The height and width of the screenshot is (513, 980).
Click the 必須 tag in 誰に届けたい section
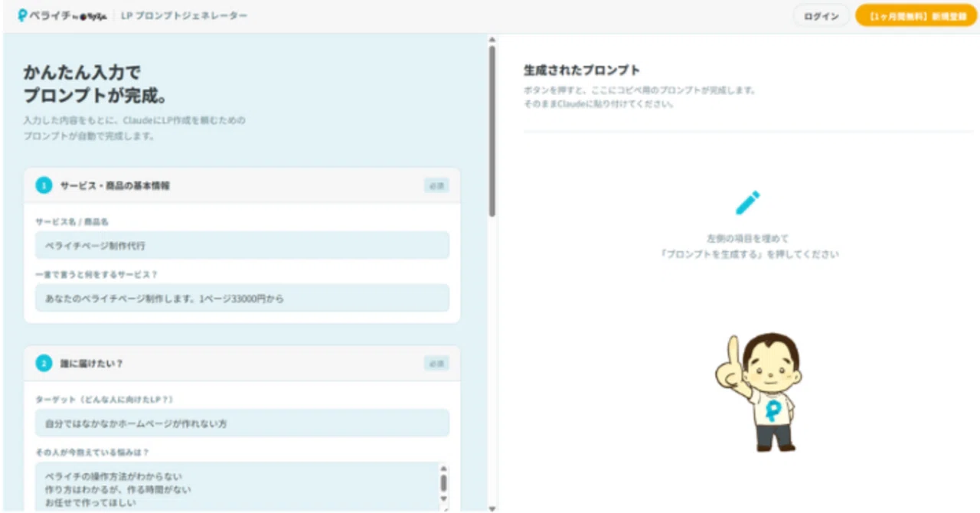[436, 364]
